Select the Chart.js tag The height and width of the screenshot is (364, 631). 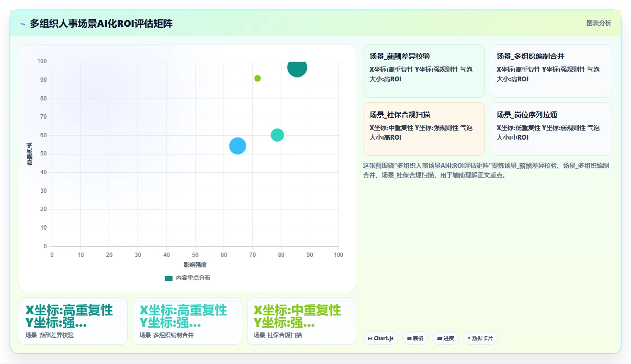(381, 338)
